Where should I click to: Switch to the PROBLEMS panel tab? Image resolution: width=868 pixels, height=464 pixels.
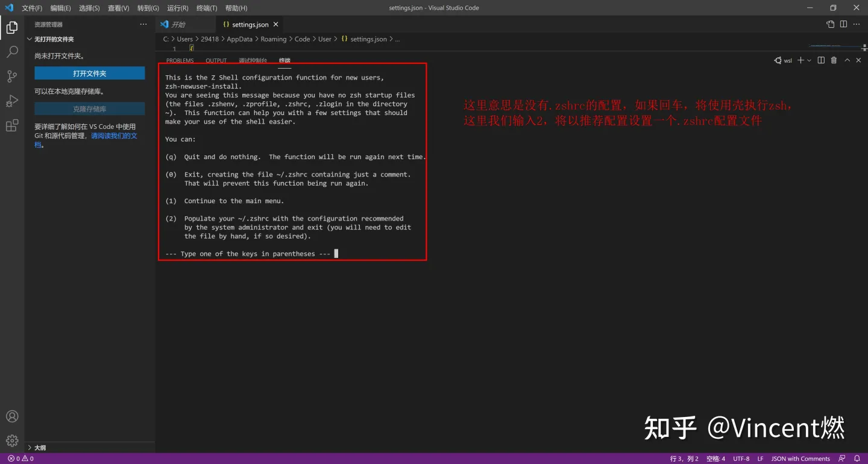(180, 61)
